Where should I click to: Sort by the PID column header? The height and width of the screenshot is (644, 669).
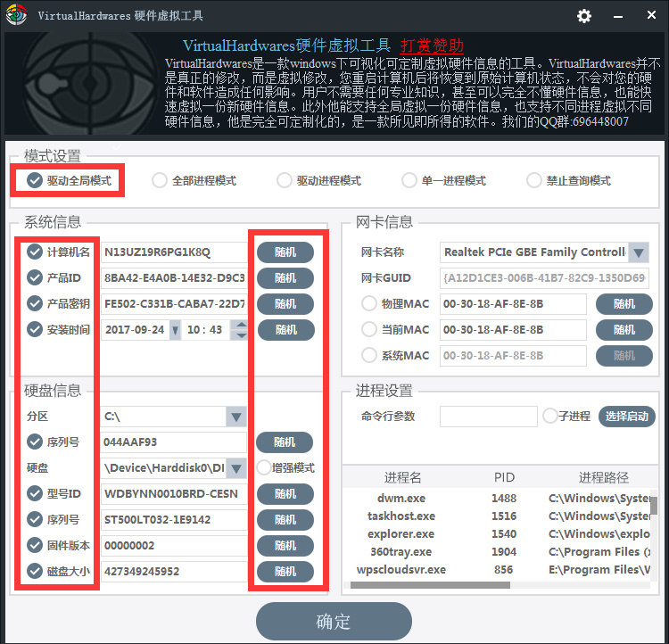[x=504, y=477]
